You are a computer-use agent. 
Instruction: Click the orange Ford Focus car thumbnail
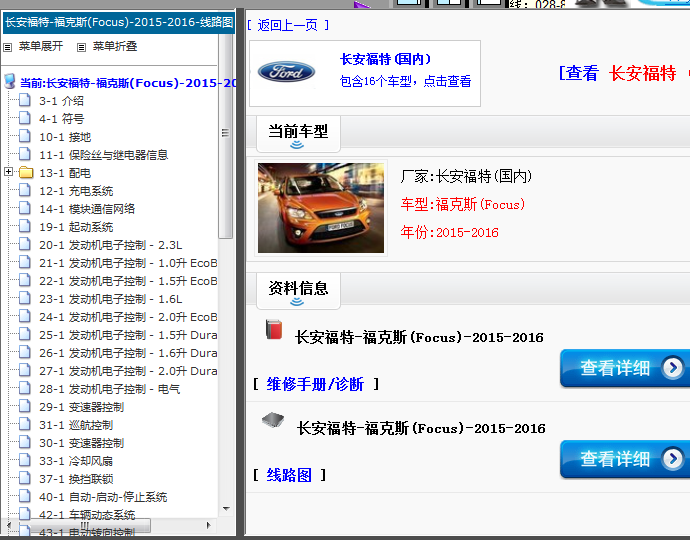[321, 208]
